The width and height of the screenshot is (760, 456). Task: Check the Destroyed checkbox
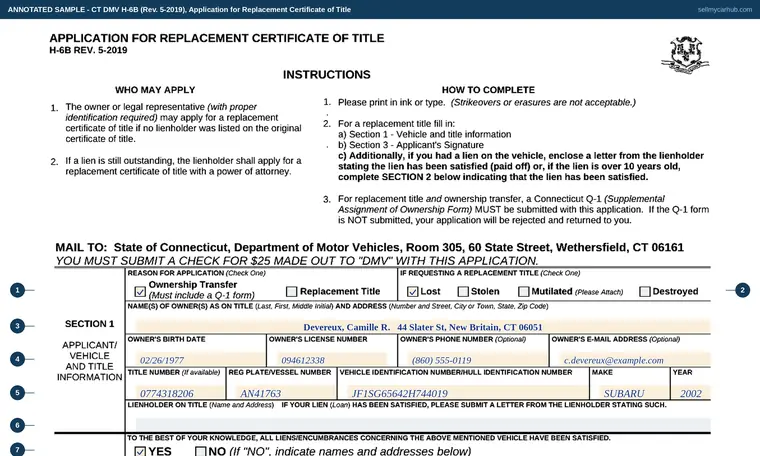coord(645,291)
